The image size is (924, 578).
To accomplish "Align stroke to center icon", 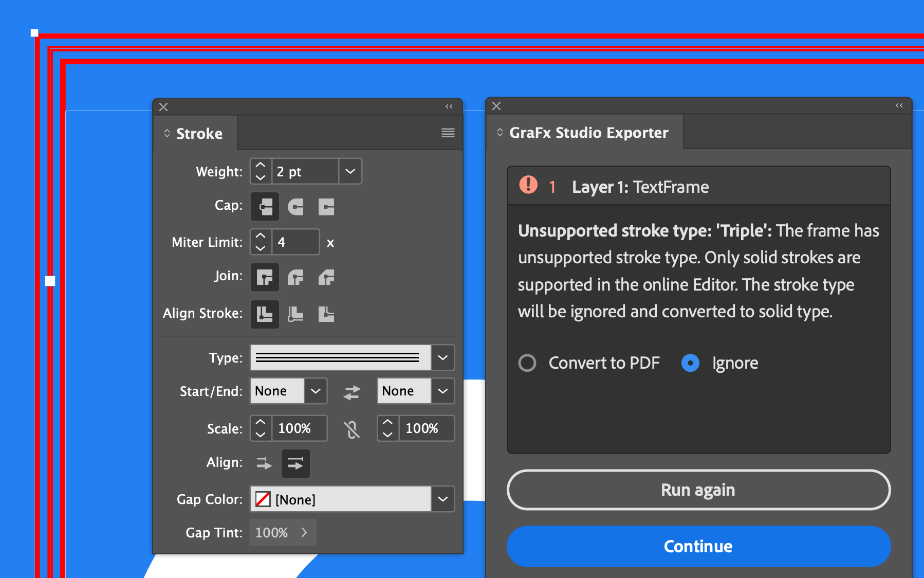I will 265,314.
